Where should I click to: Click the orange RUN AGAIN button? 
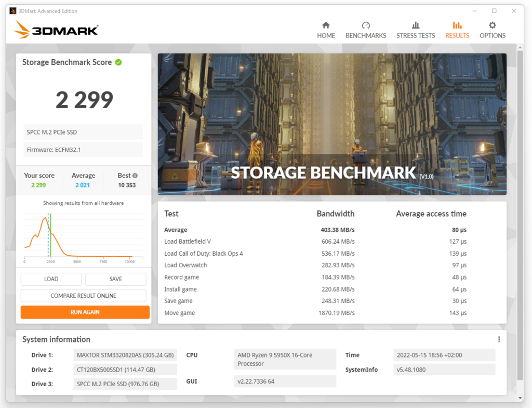(x=85, y=312)
